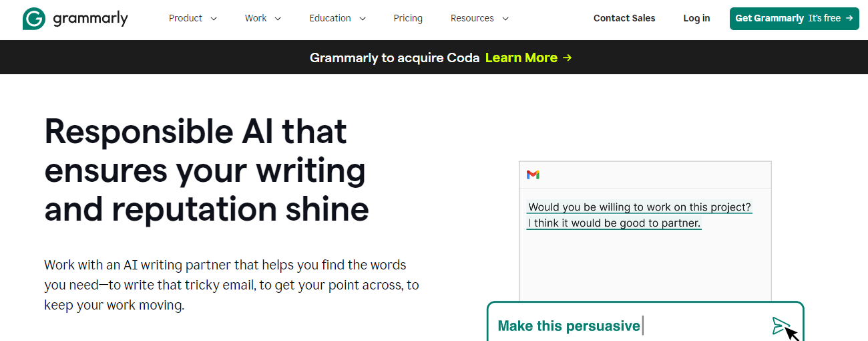868x341 pixels.
Task: Click the grammarly wordmark text
Action: click(90, 19)
